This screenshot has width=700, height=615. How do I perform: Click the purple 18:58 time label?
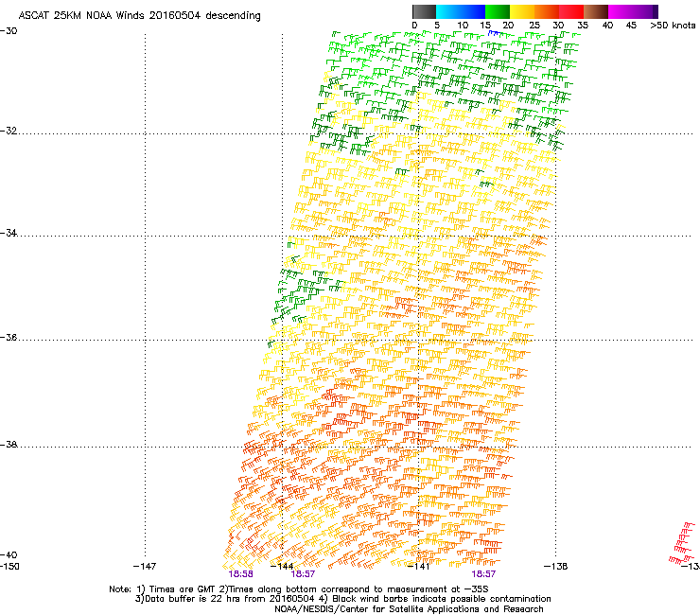[240, 574]
